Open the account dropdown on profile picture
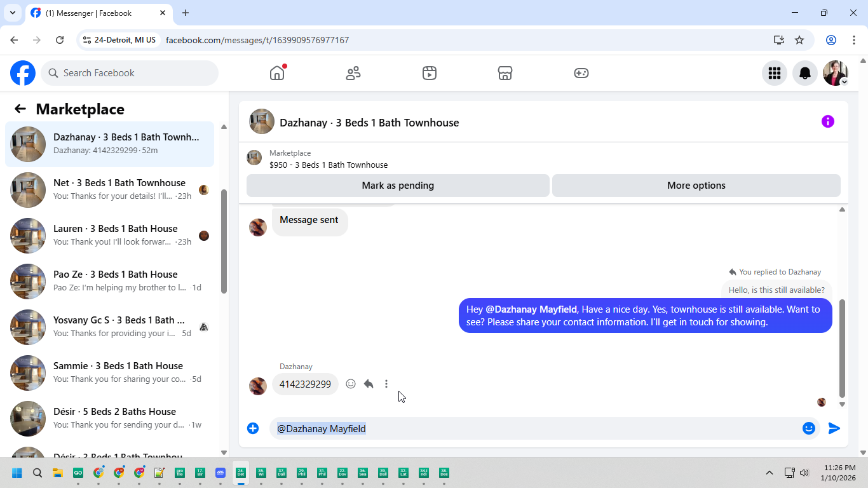Viewport: 868px width, 488px height. [844, 82]
